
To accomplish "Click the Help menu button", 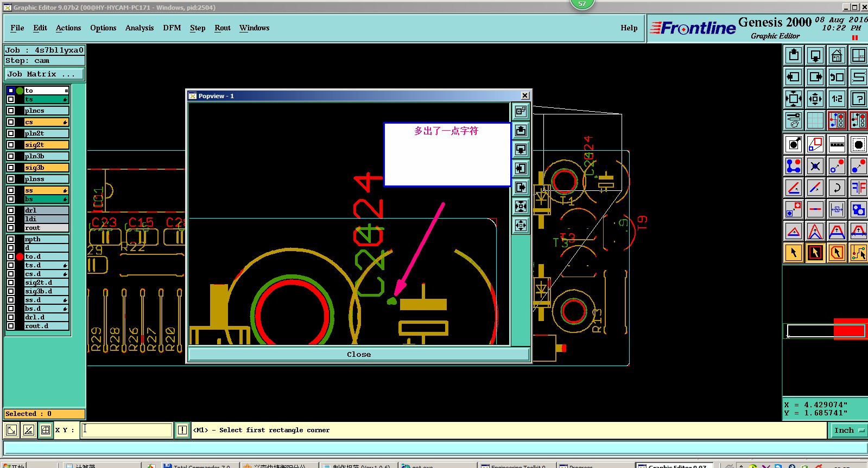I will pyautogui.click(x=629, y=28).
